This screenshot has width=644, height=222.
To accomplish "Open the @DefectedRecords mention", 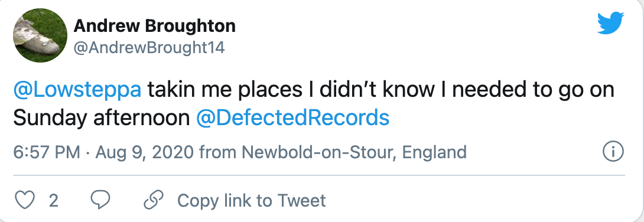I will 293,118.
